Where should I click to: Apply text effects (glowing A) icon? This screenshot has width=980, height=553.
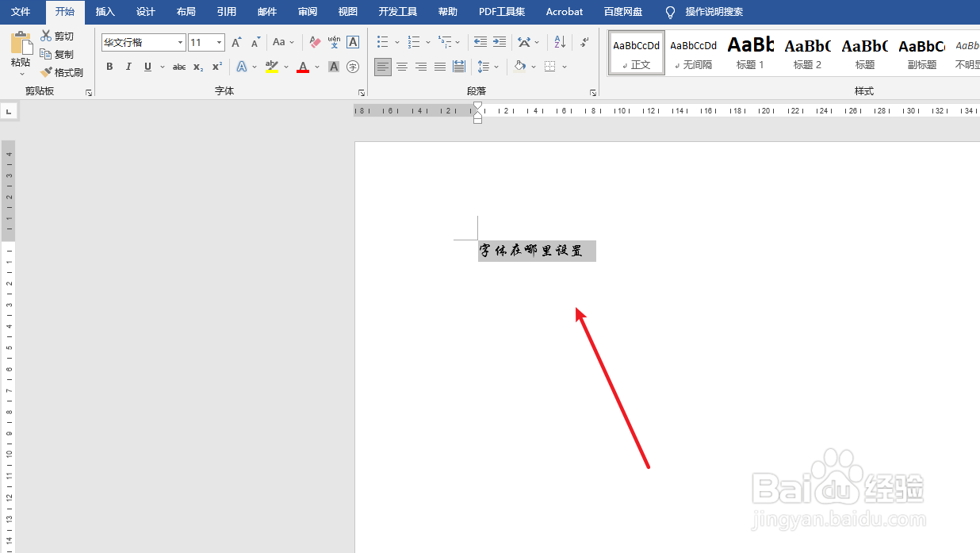(x=242, y=67)
